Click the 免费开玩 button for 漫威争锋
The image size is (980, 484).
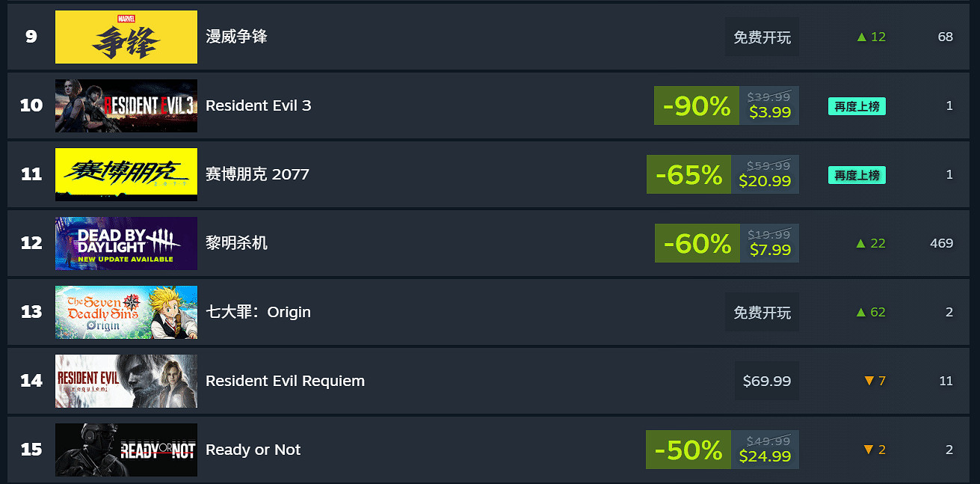762,37
